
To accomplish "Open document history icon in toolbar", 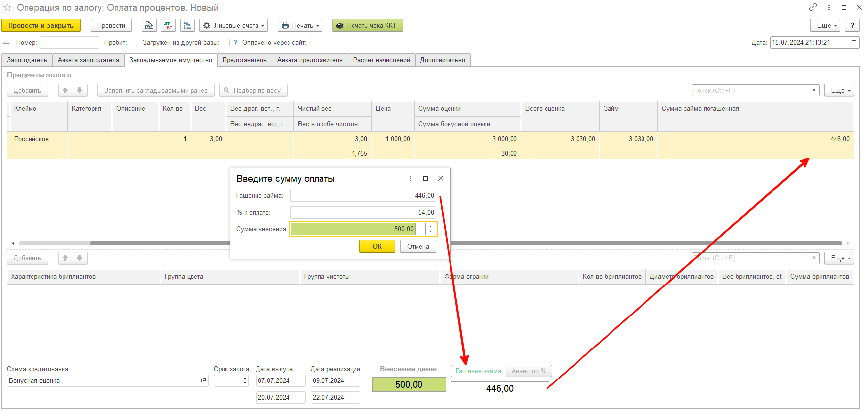I will (x=149, y=25).
